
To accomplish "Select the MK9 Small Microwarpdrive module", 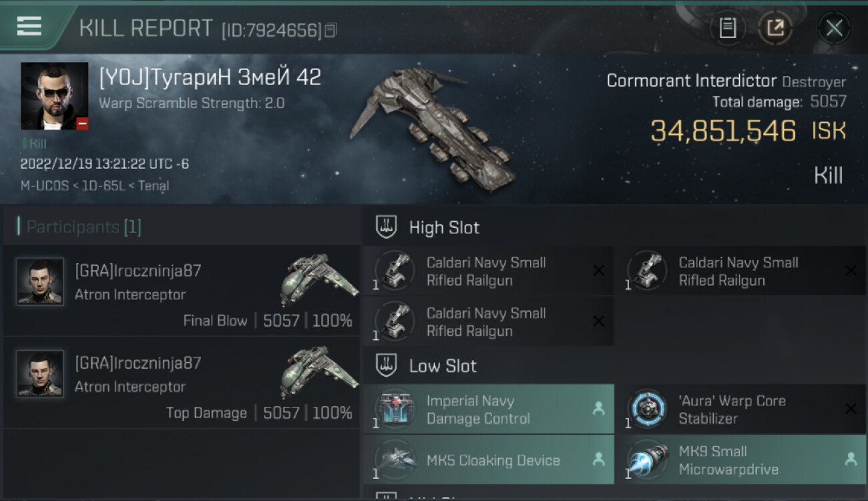I will 741,460.
